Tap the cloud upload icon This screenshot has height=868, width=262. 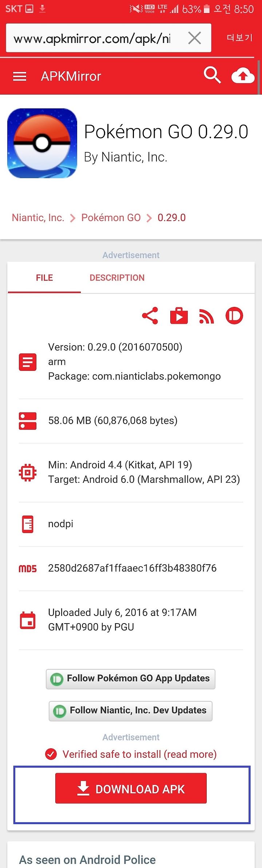click(x=243, y=76)
